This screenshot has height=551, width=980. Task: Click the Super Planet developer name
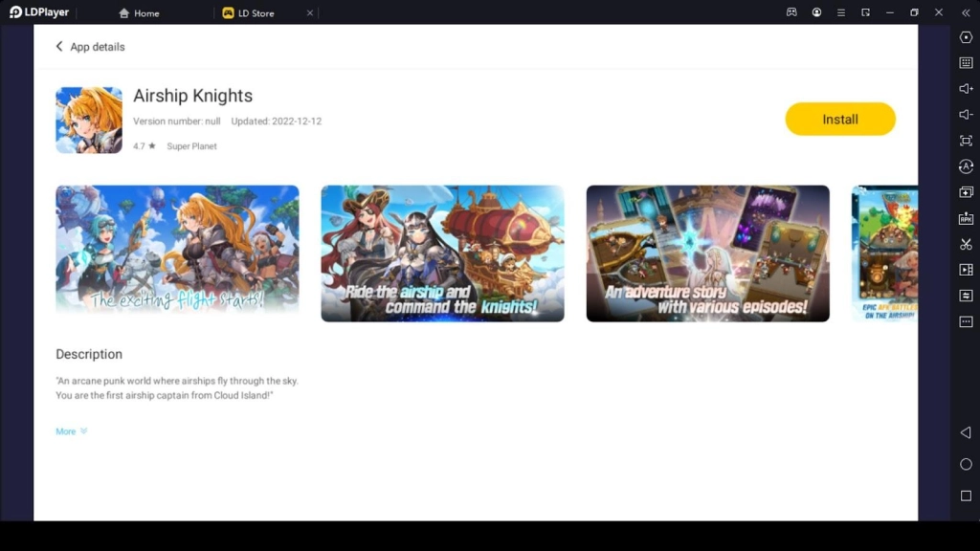[x=191, y=146]
